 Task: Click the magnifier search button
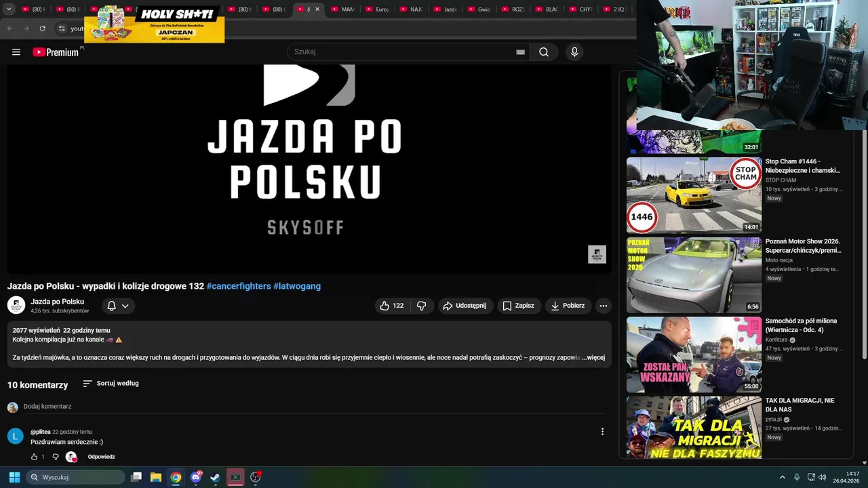click(x=544, y=52)
